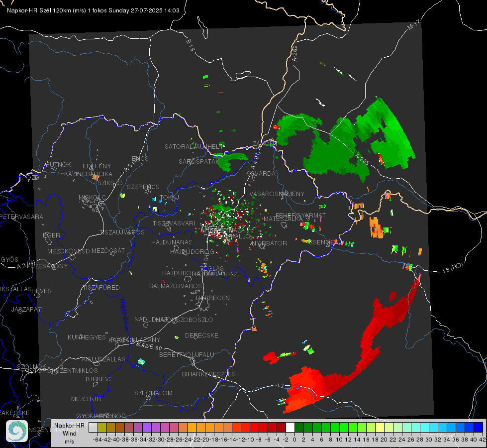Click the DEBRECEN city label
Screen dimensions: 487x448
click(x=213, y=298)
